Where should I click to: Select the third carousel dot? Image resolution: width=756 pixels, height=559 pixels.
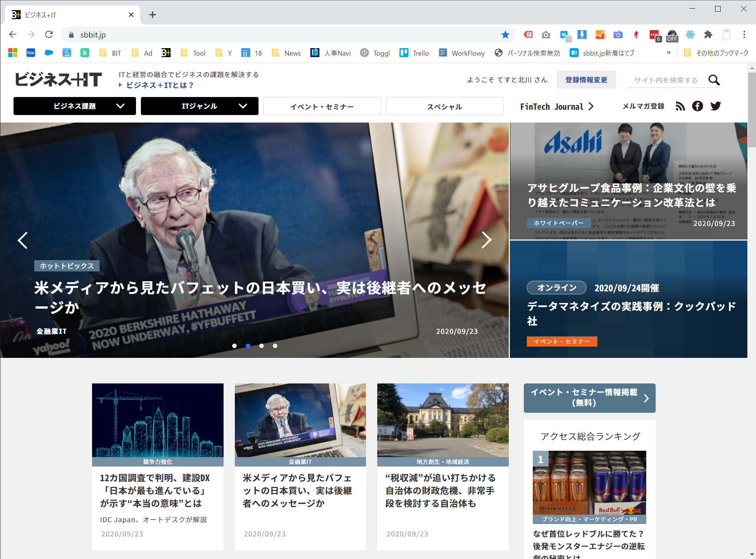point(262,346)
